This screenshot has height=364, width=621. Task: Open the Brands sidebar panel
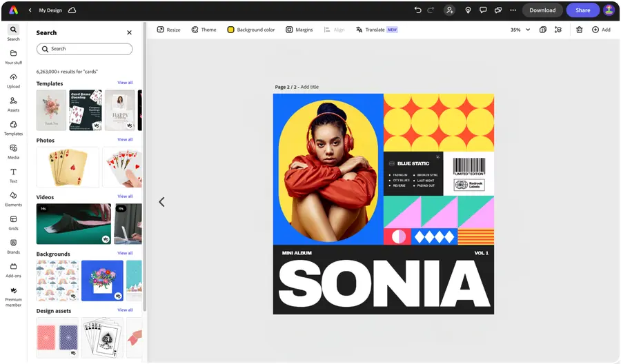tap(14, 247)
